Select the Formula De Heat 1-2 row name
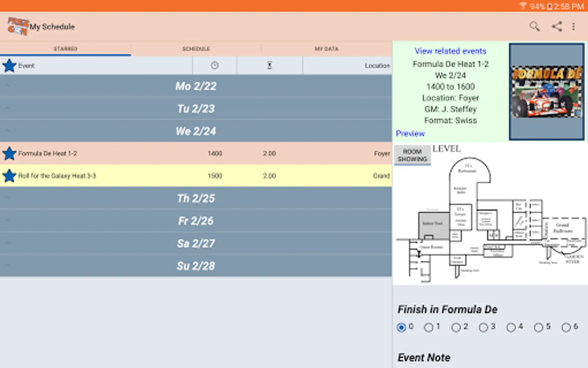This screenshot has height=368, width=588. [47, 153]
